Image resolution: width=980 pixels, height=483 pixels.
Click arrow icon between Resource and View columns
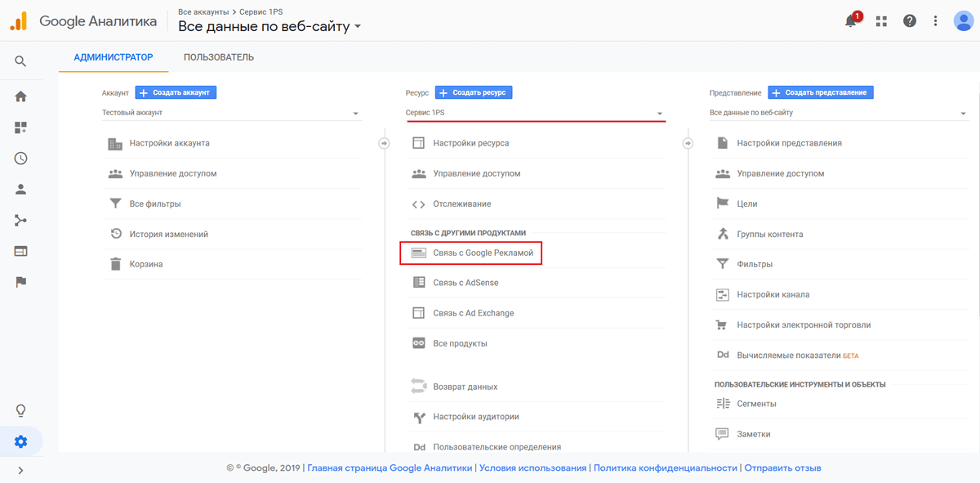click(688, 143)
